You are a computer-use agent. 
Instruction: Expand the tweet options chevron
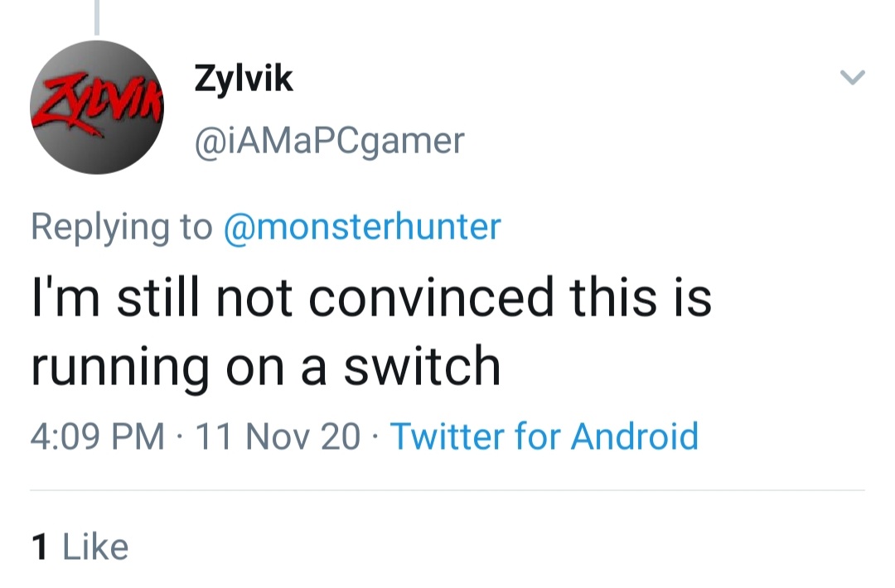(x=852, y=79)
